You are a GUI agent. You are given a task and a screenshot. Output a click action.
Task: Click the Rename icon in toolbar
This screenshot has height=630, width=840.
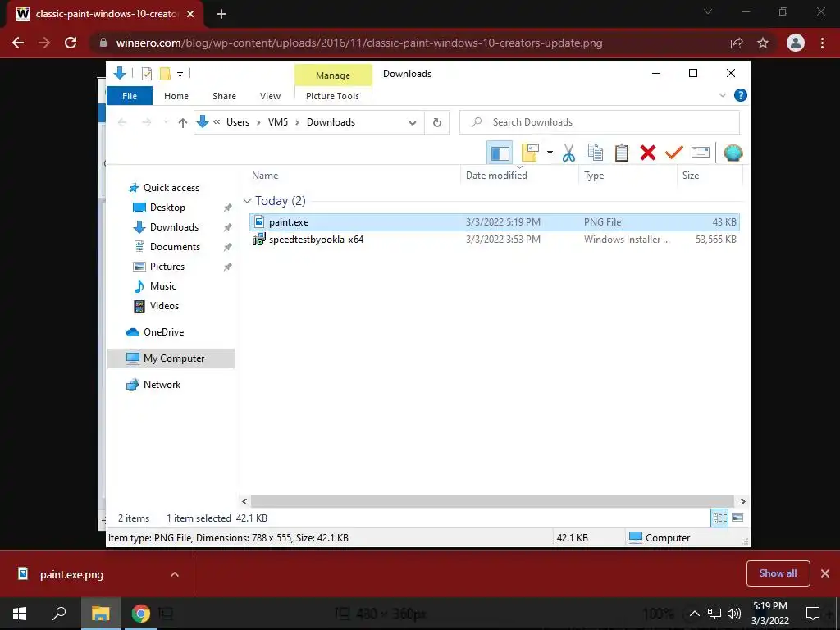[701, 153]
